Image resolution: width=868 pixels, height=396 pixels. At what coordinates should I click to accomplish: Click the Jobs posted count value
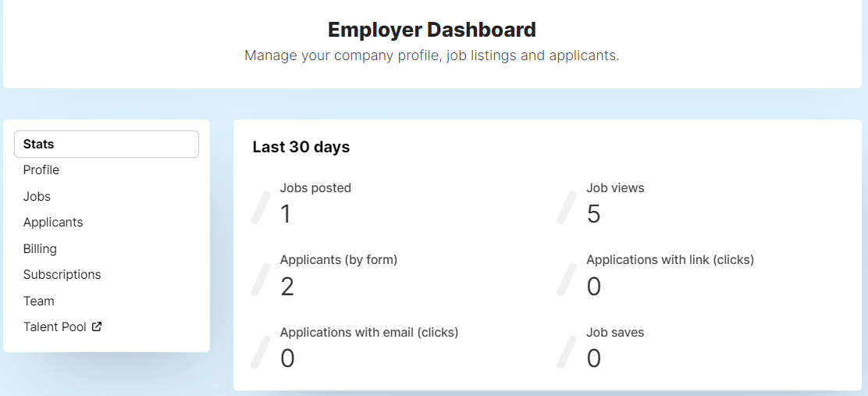point(285,214)
